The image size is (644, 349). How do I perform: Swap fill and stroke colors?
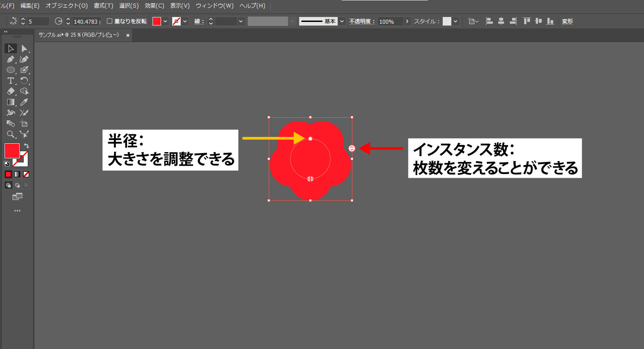pyautogui.click(x=26, y=146)
